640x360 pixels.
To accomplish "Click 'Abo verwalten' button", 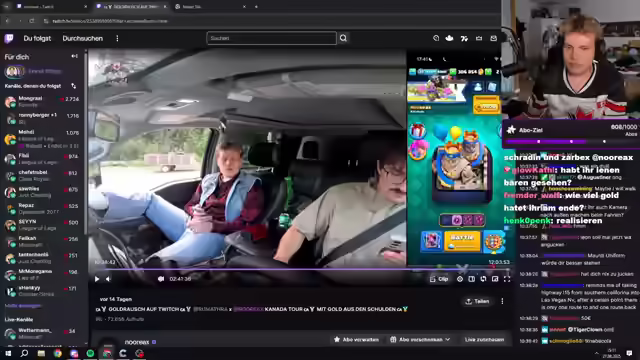I will tap(356, 340).
